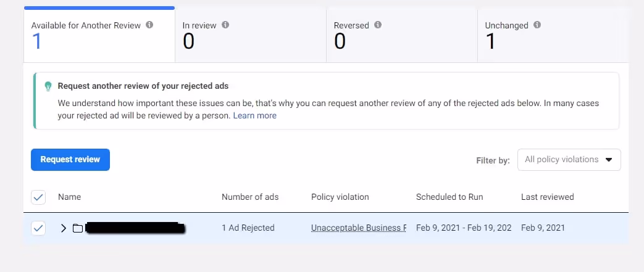This screenshot has height=272, width=644.
Task: Click the Last reviewed column header
Action: click(547, 197)
